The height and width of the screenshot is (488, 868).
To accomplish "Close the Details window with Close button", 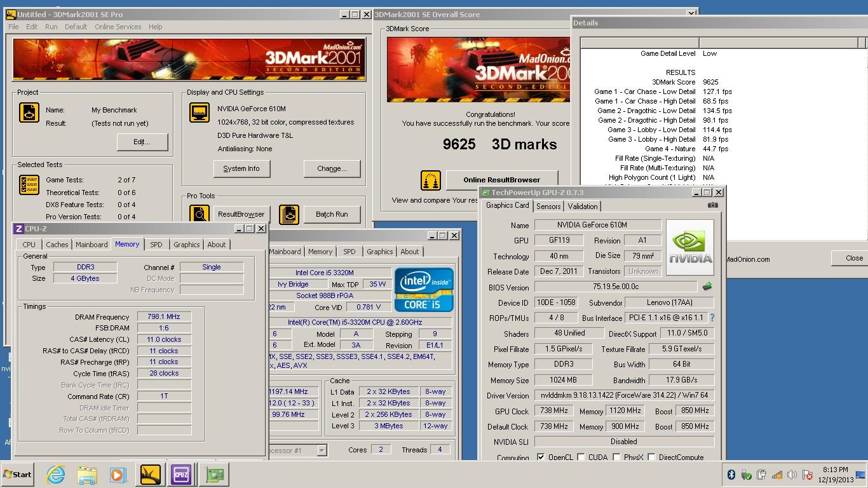I will click(x=850, y=258).
